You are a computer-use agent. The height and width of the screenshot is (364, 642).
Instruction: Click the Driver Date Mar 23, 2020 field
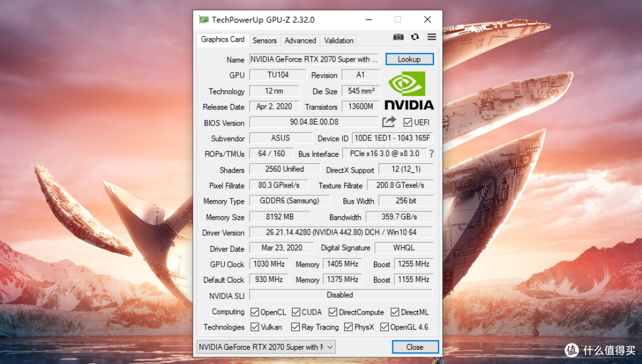(282, 248)
